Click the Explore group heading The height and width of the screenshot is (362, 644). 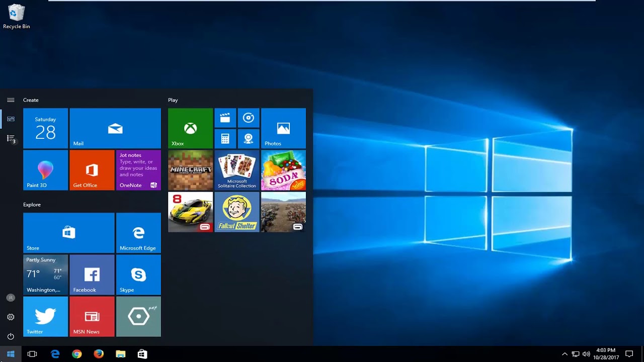pos(32,205)
